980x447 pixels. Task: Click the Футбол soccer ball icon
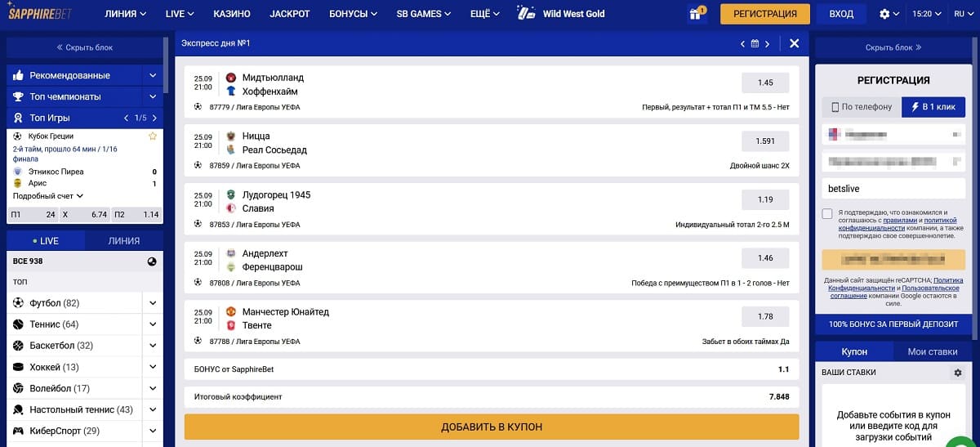tap(18, 303)
